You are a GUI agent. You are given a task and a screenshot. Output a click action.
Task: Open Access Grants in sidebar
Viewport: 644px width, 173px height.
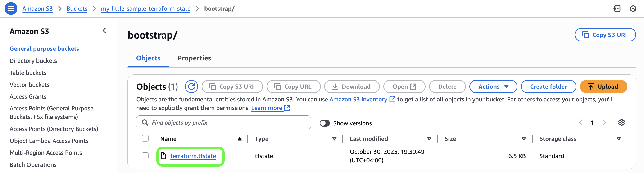(28, 96)
